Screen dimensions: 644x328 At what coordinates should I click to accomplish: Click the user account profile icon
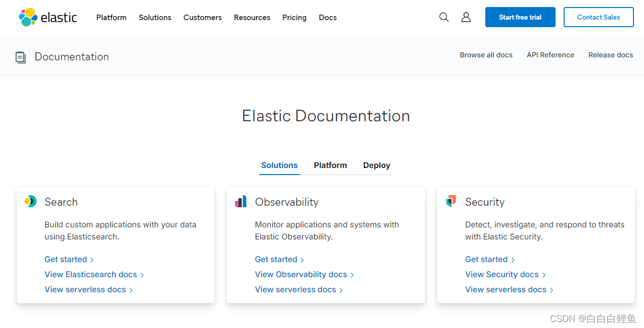[466, 17]
